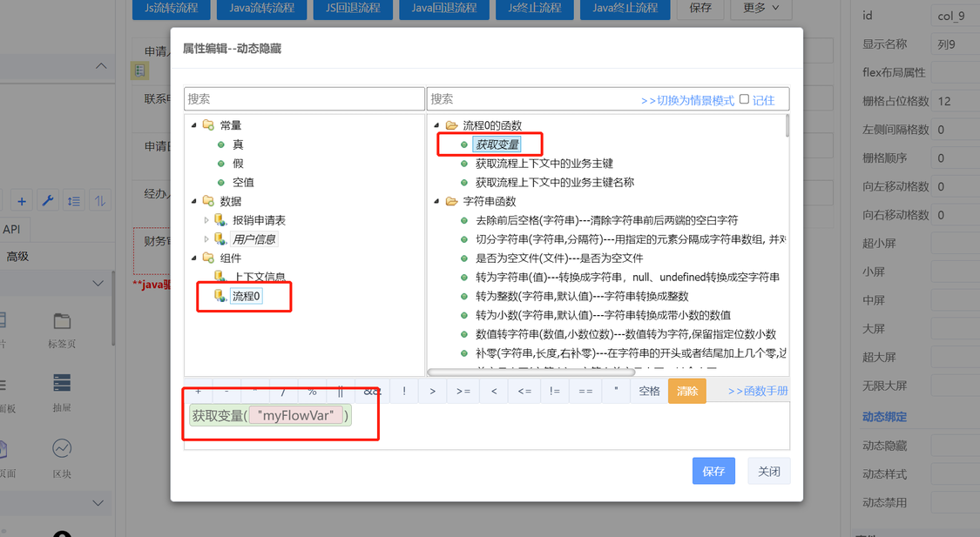Open the 更多 dropdown menu
This screenshot has width=980, height=537.
click(760, 8)
